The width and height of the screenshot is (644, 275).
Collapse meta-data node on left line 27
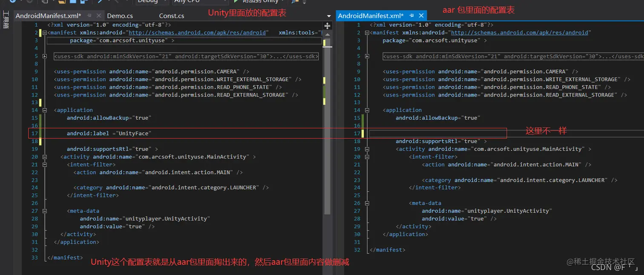tap(45, 211)
